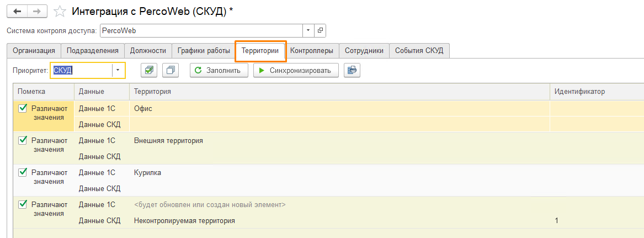The height and width of the screenshot is (238, 644).
Task: Toggle checkbox for the Офис row
Action: pyautogui.click(x=23, y=108)
